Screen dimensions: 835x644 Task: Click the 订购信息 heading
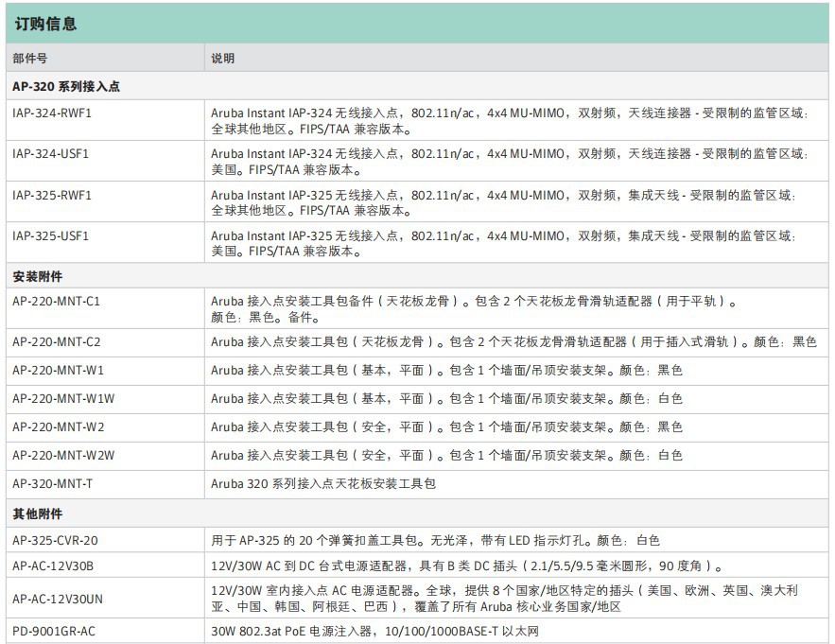[45, 24]
